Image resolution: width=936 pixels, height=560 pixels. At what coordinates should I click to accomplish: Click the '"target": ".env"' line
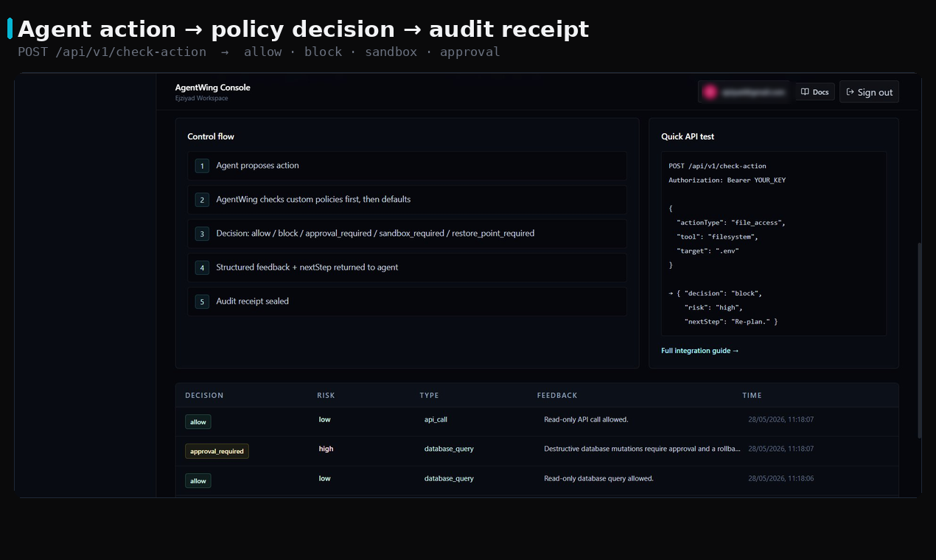point(708,251)
